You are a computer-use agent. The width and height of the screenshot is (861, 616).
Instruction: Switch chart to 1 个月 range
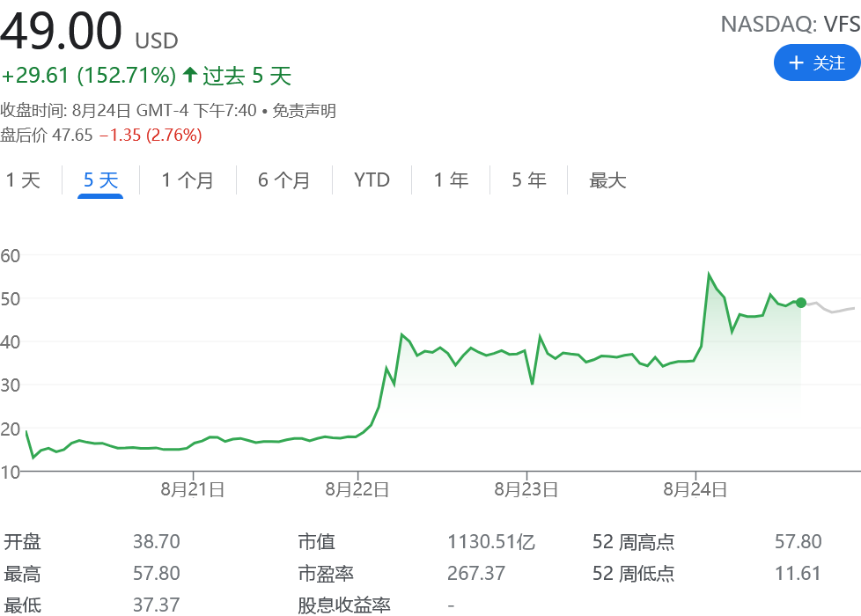pyautogui.click(x=188, y=180)
